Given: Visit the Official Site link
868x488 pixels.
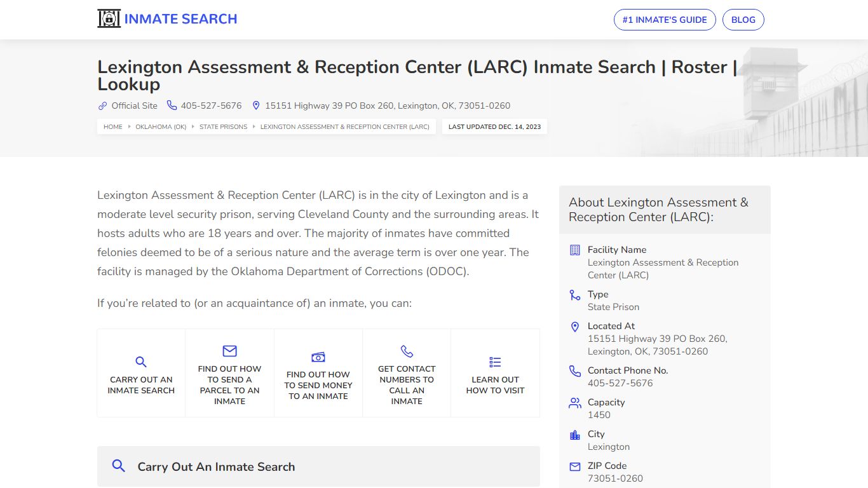Looking at the screenshot, I should (134, 105).
